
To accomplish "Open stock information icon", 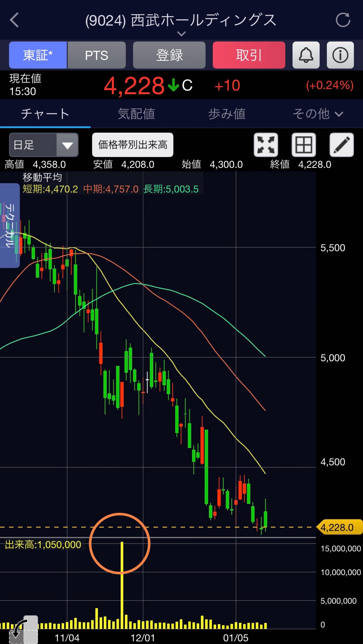I will click(340, 55).
